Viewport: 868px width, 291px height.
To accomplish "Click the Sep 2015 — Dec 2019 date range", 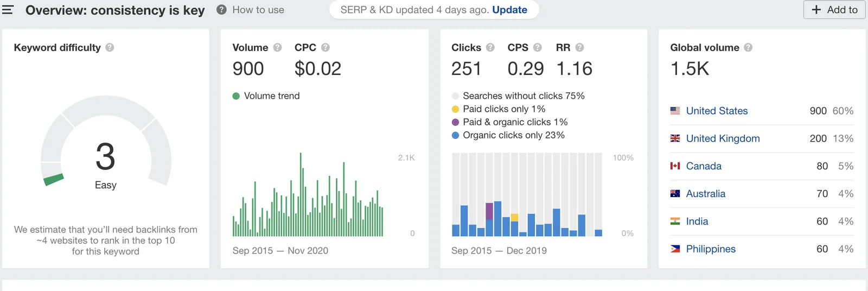I will click(x=499, y=251).
